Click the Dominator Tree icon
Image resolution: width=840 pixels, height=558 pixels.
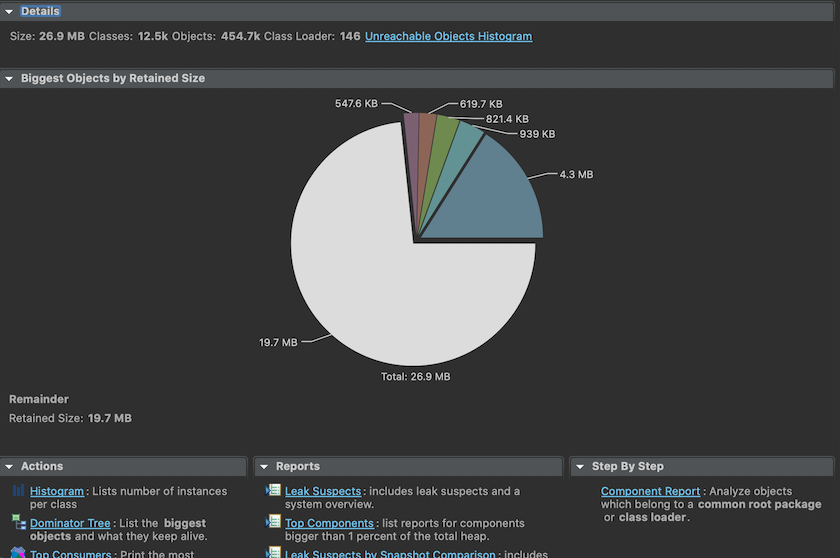pos(19,522)
